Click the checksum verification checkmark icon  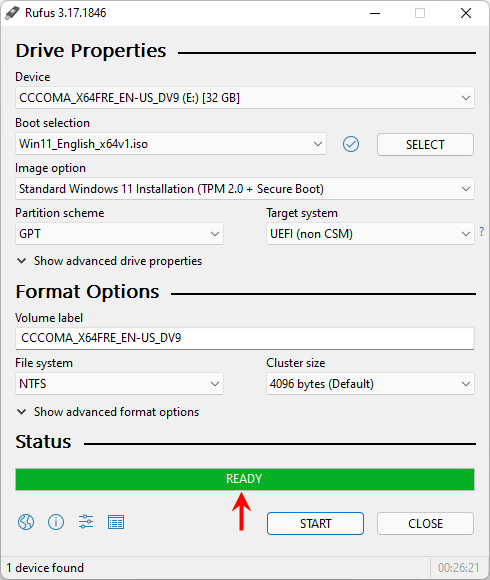tap(351, 144)
